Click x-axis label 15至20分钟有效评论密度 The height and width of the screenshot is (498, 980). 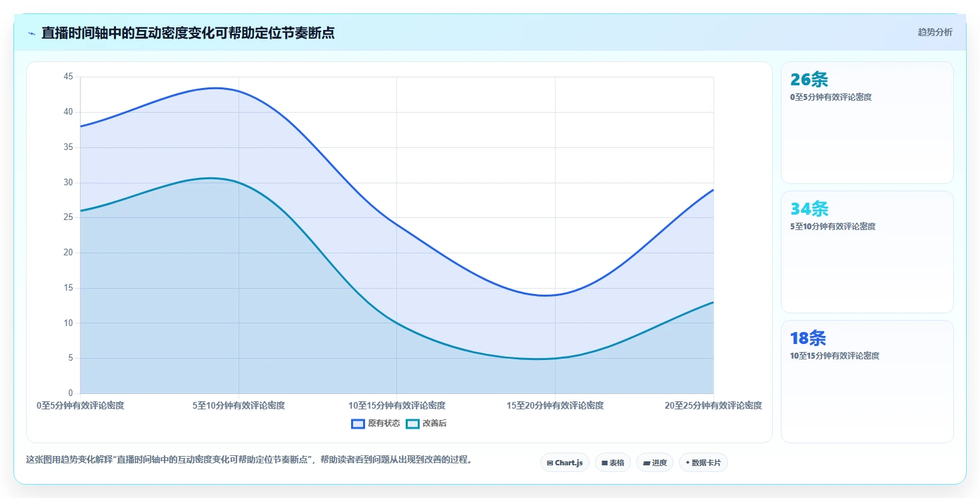pos(555,405)
